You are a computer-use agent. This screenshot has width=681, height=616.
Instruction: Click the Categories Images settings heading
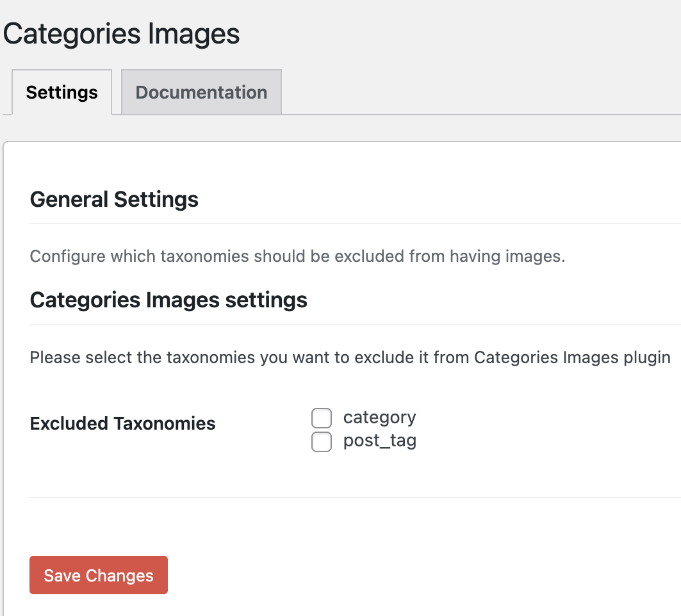[x=168, y=300]
